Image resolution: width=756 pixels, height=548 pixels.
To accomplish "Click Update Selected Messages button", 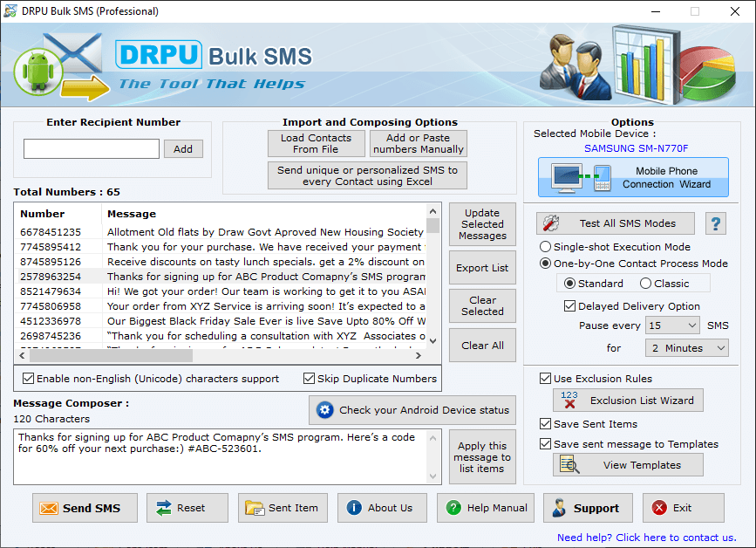I will coord(482,224).
